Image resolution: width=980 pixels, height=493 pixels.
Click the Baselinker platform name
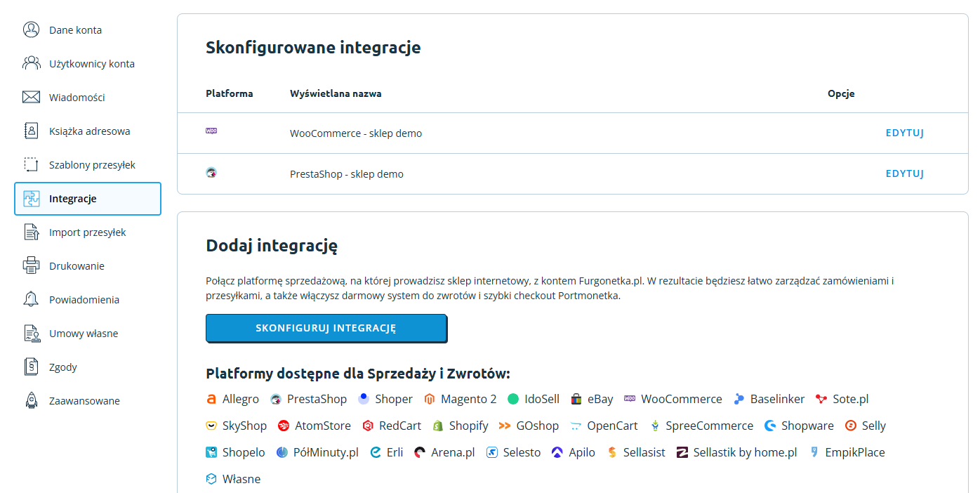tap(777, 399)
